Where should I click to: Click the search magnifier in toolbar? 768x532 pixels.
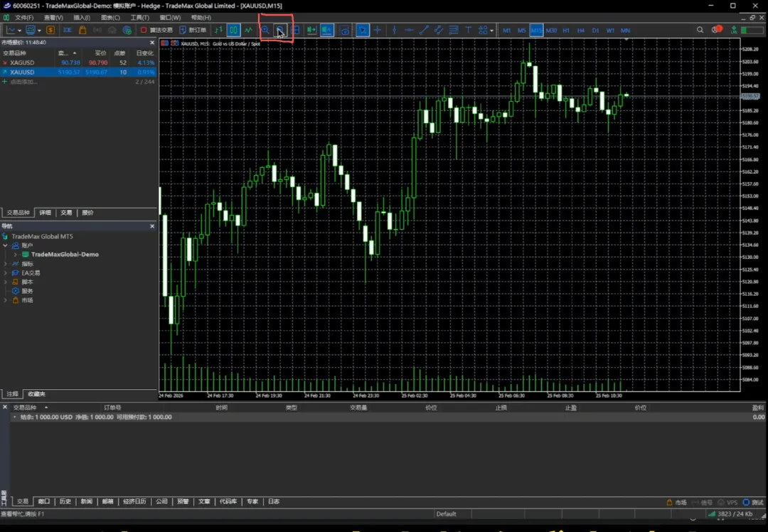(700, 30)
